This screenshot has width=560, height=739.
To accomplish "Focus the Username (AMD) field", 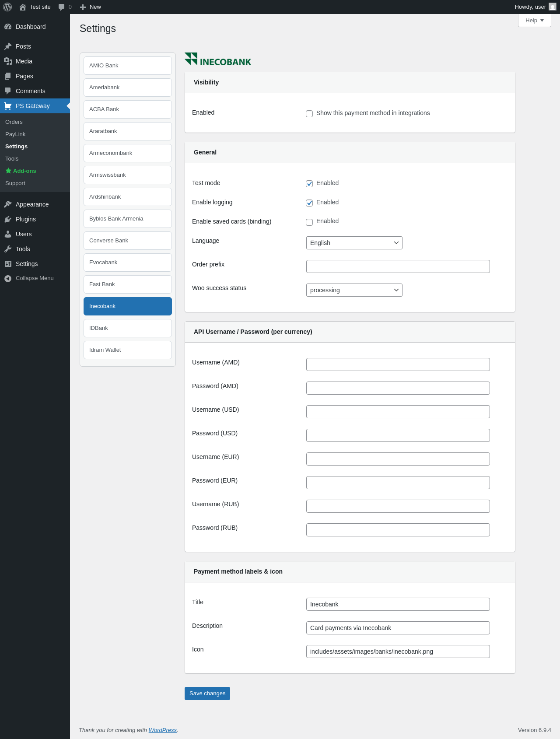I will 398,364.
